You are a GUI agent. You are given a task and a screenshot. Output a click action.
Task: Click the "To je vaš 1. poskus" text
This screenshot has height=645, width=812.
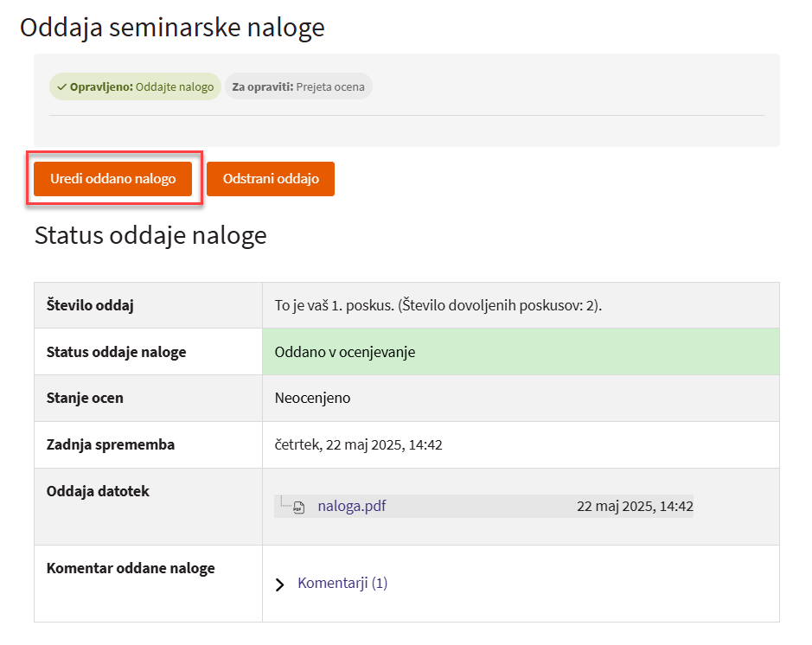click(x=438, y=305)
